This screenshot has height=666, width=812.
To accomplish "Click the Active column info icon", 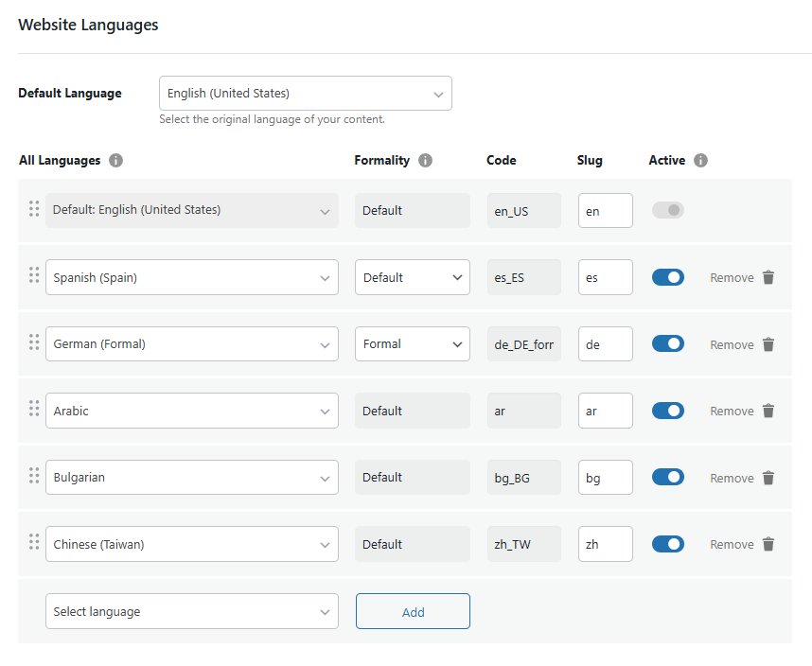I will coord(700,161).
